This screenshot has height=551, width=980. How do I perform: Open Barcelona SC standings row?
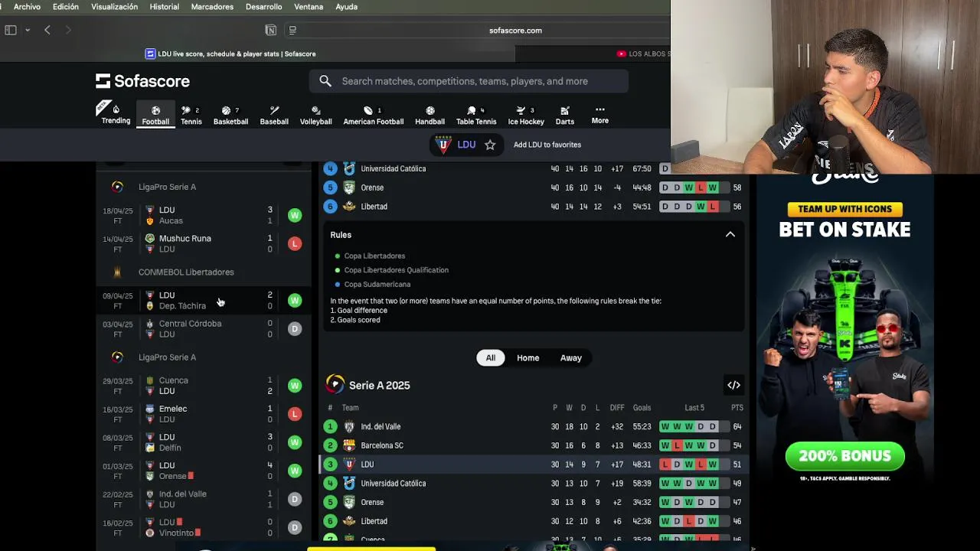tap(534, 445)
